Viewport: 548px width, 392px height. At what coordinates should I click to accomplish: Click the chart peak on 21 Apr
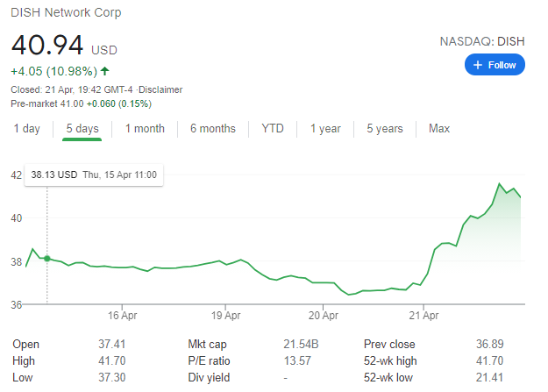point(499,183)
